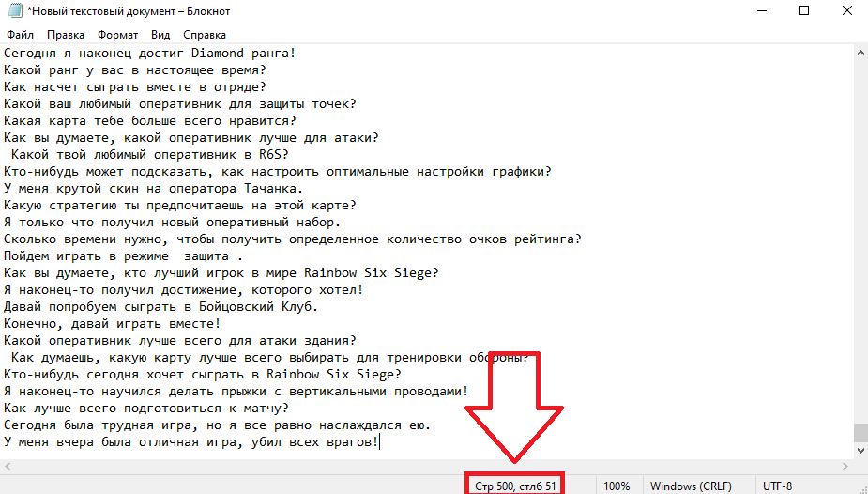868x494 pixels.
Task: Click the horizontal scrollbar left arrow
Action: point(8,467)
